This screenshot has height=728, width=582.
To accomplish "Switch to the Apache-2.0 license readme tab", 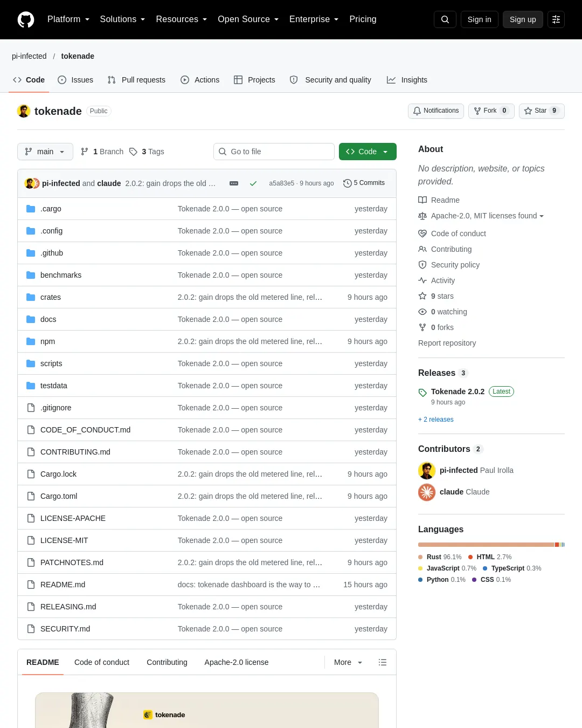I will (x=236, y=662).
